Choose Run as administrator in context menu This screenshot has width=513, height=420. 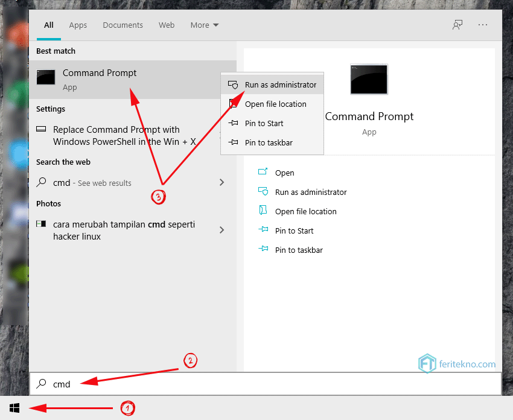[272, 84]
